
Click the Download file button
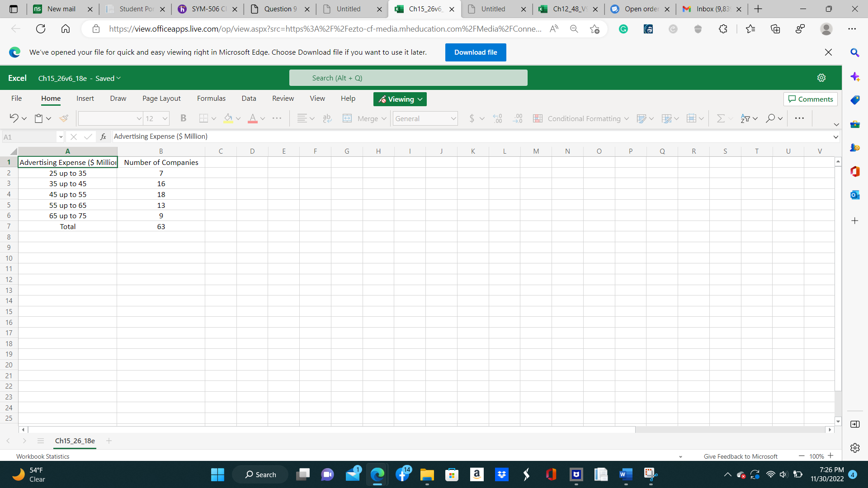click(x=475, y=52)
